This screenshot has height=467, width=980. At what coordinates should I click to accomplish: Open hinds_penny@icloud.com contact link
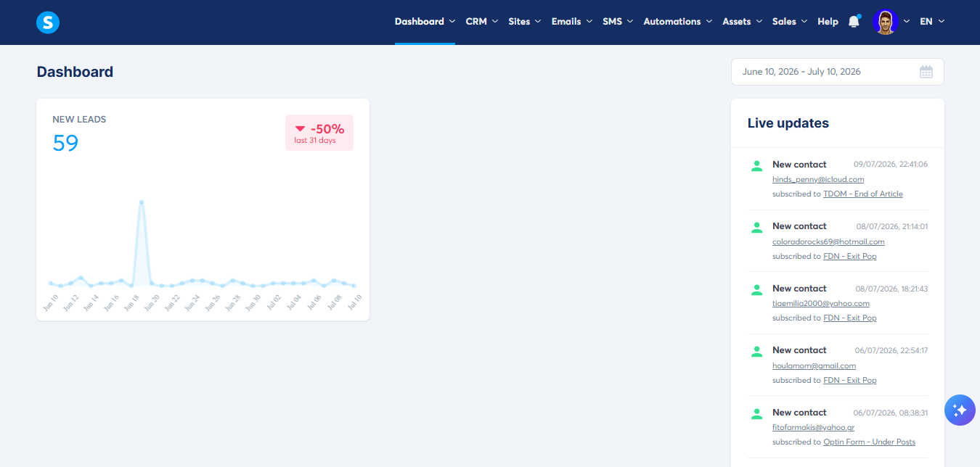coord(818,180)
